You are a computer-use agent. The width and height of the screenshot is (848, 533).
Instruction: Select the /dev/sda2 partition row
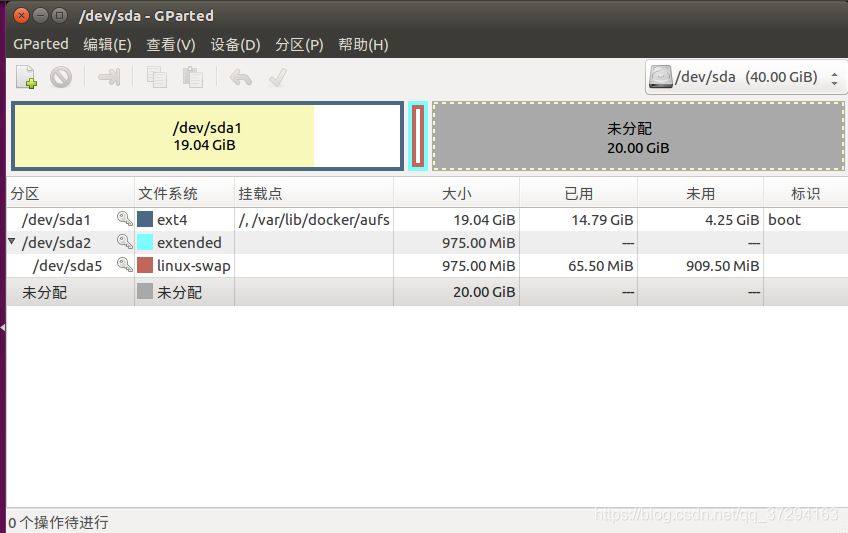tap(427, 242)
